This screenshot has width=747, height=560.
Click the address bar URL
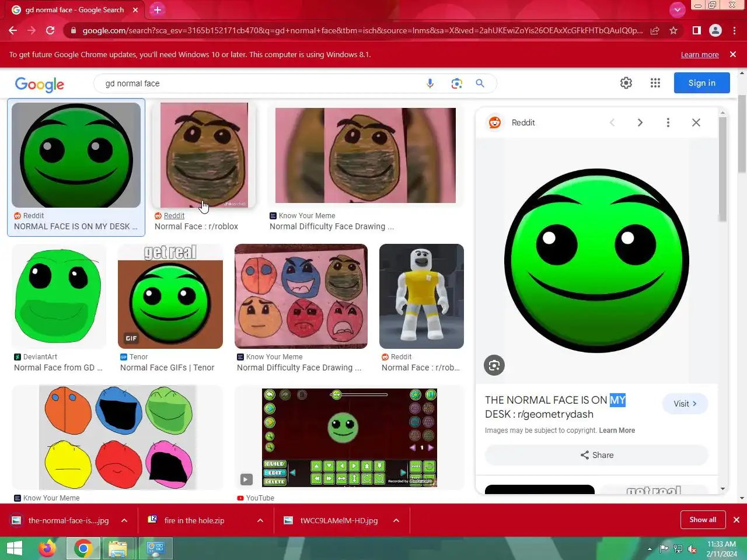(362, 30)
